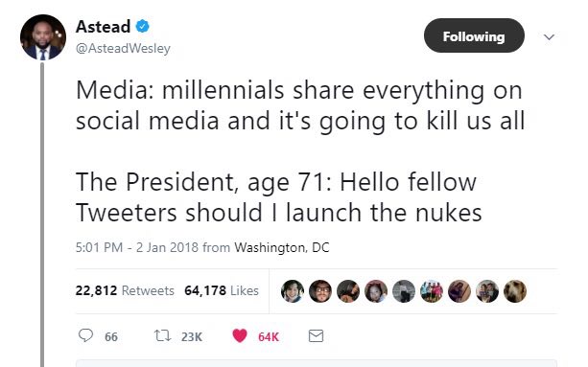View the 64,178 Likes list

click(222, 290)
